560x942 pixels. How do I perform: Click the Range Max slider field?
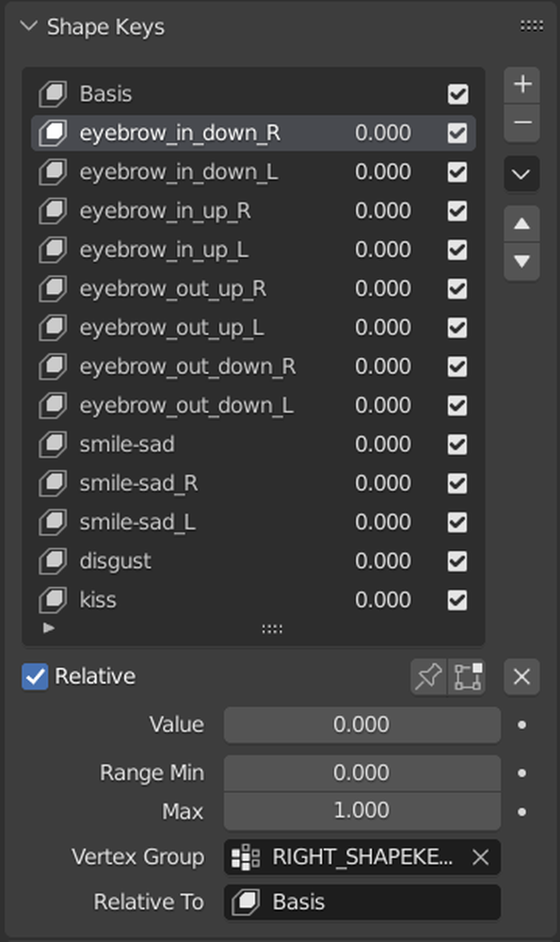coord(361,810)
